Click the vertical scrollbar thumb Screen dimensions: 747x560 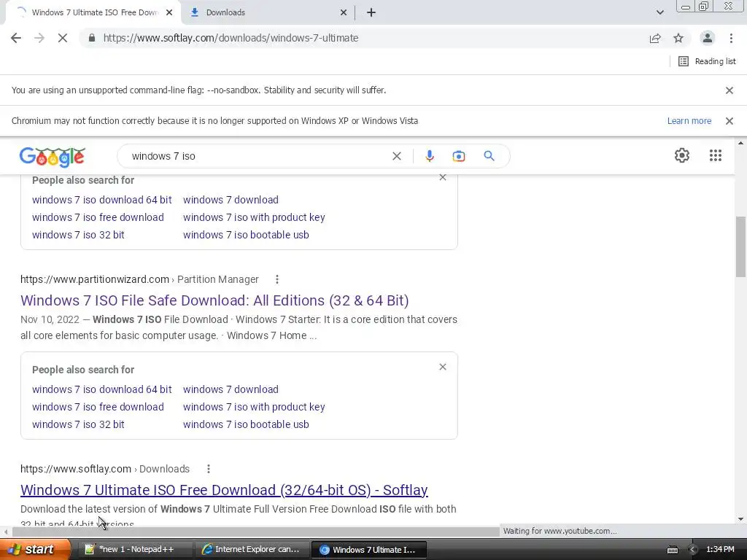[x=740, y=246]
